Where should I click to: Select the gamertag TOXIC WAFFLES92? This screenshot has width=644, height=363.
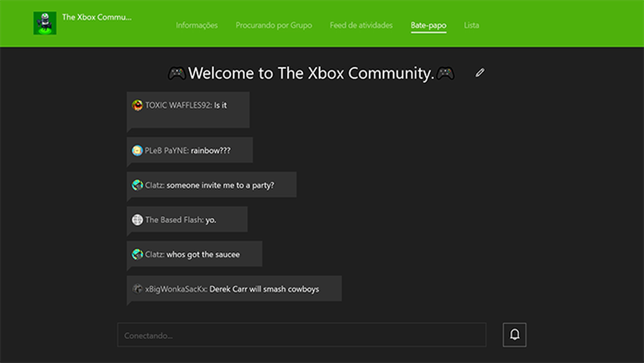tap(178, 105)
